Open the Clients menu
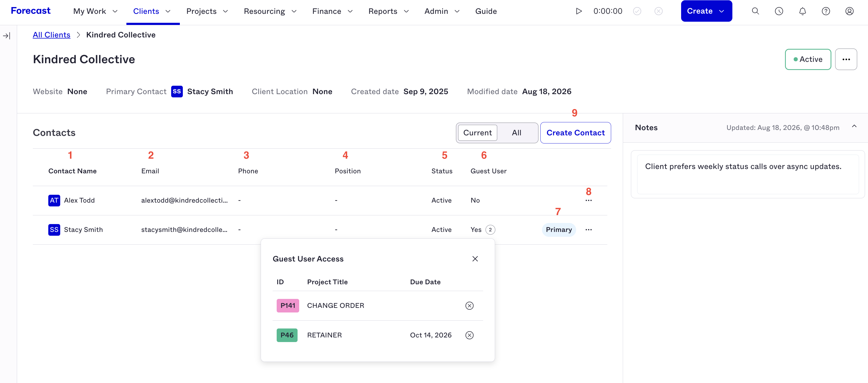 [152, 11]
